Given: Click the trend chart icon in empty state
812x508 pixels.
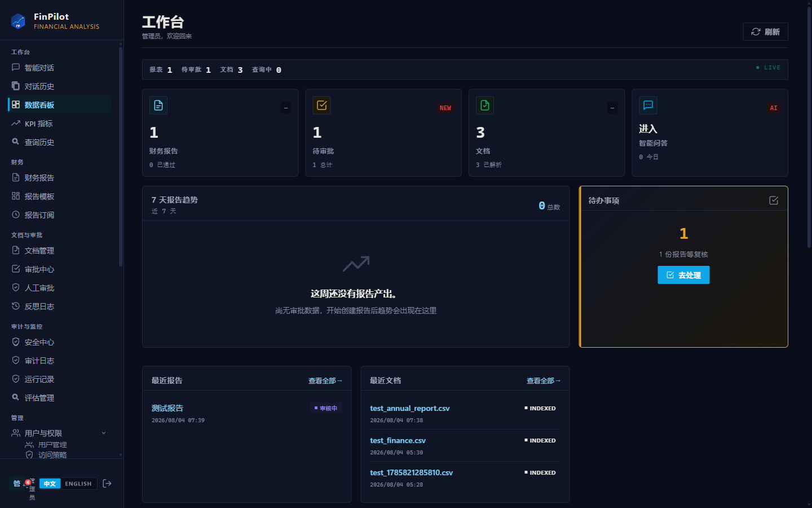Looking at the screenshot, I should 356,264.
